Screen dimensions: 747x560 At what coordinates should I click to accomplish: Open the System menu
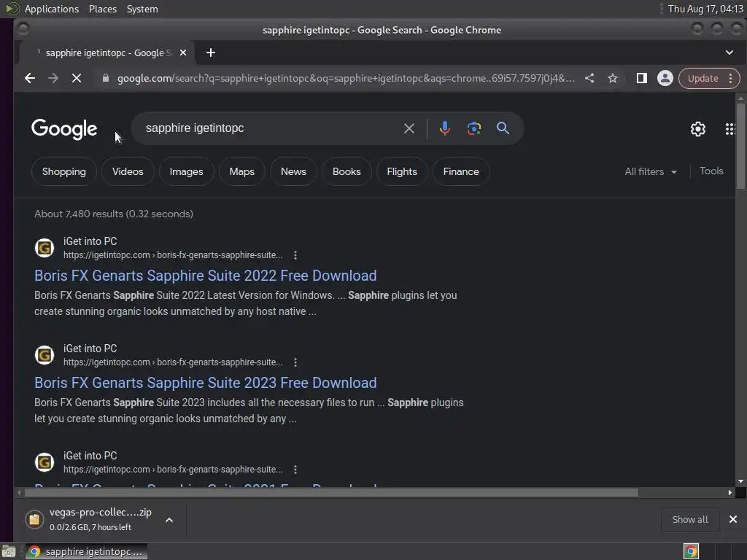click(142, 9)
